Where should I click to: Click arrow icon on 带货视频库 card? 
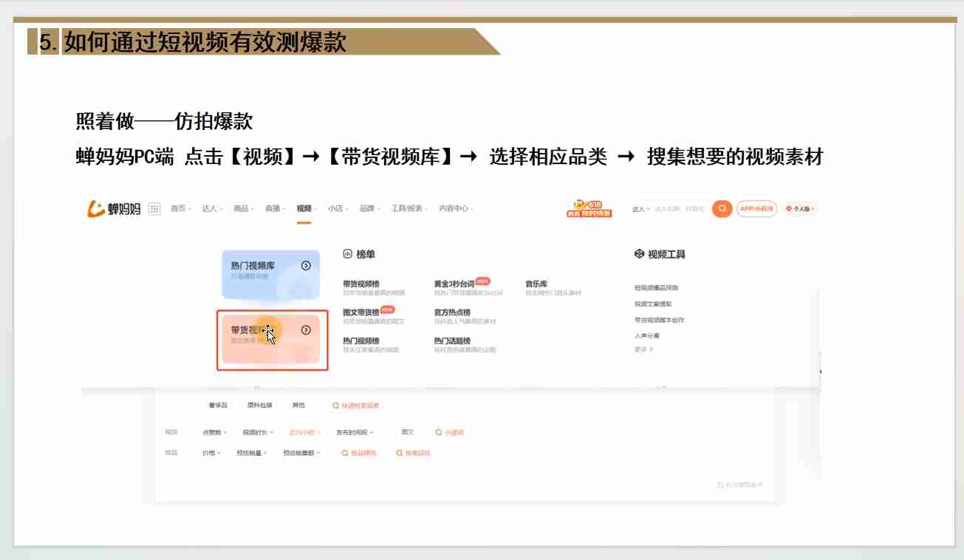click(306, 331)
